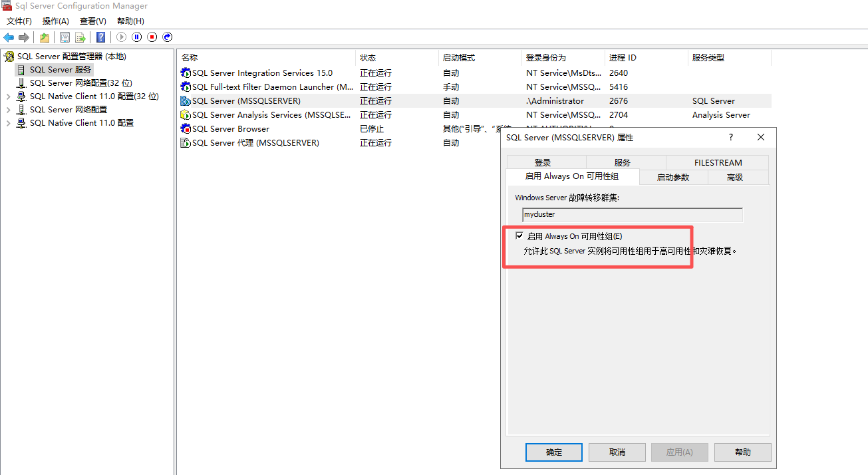
Task: Open the 帮助(H) menu
Action: [130, 21]
